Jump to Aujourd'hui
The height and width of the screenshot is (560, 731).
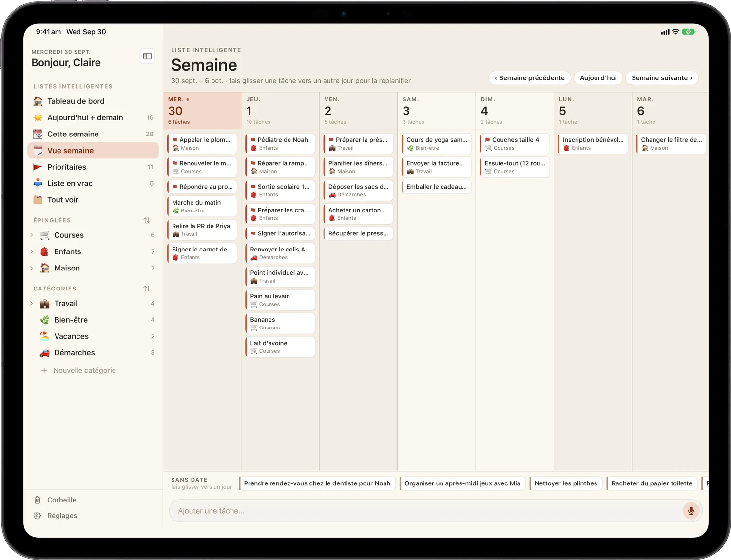coord(598,78)
